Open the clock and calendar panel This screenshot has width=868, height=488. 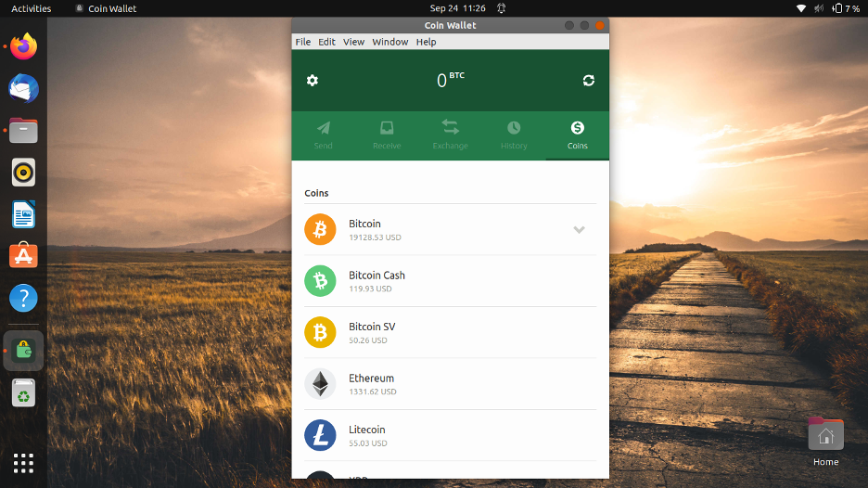point(458,8)
